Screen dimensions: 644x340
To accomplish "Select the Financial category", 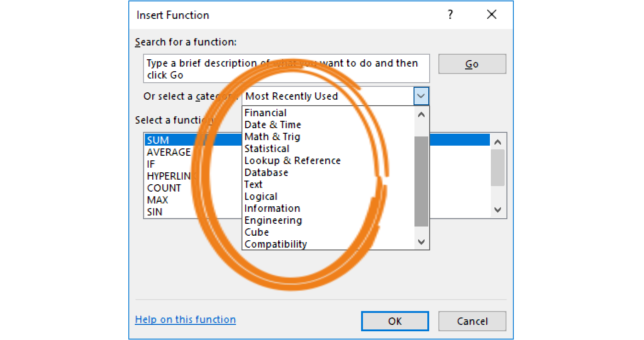I will tap(265, 113).
